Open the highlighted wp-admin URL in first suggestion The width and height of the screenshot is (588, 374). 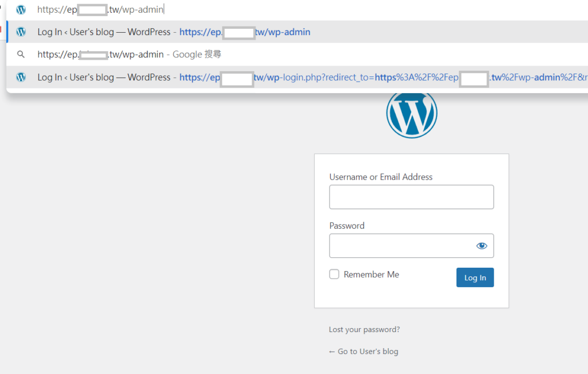tap(245, 32)
